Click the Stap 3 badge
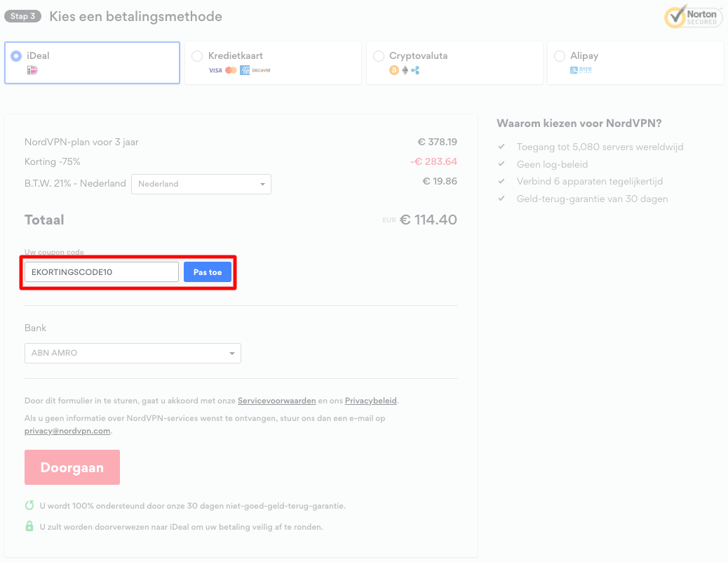 22,16
